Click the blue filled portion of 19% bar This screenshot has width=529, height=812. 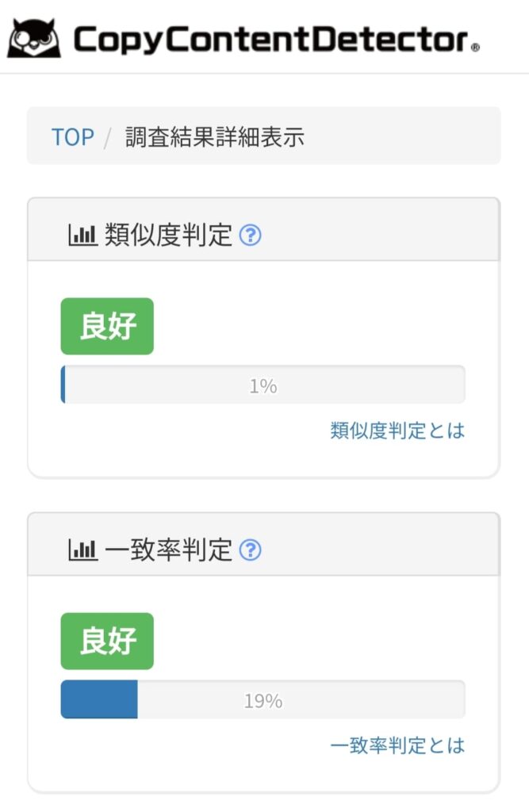99,699
